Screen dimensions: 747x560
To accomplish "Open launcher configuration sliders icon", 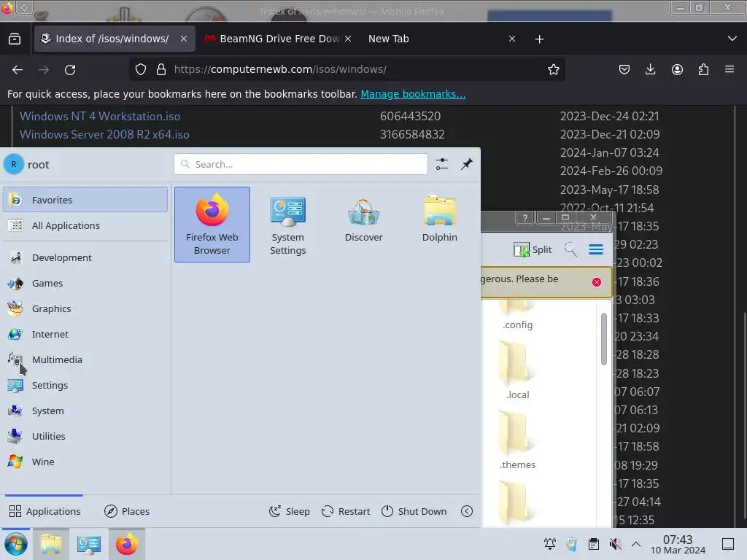I will (442, 164).
